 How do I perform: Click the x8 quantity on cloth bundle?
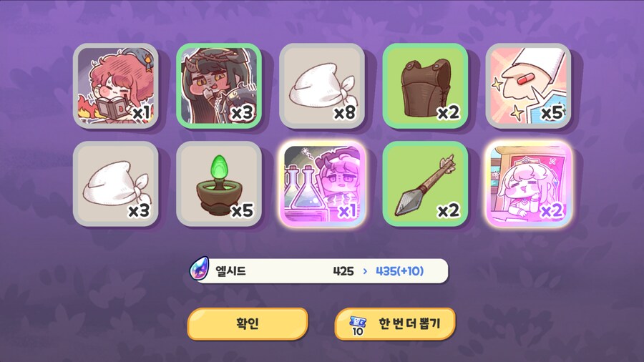345,113
